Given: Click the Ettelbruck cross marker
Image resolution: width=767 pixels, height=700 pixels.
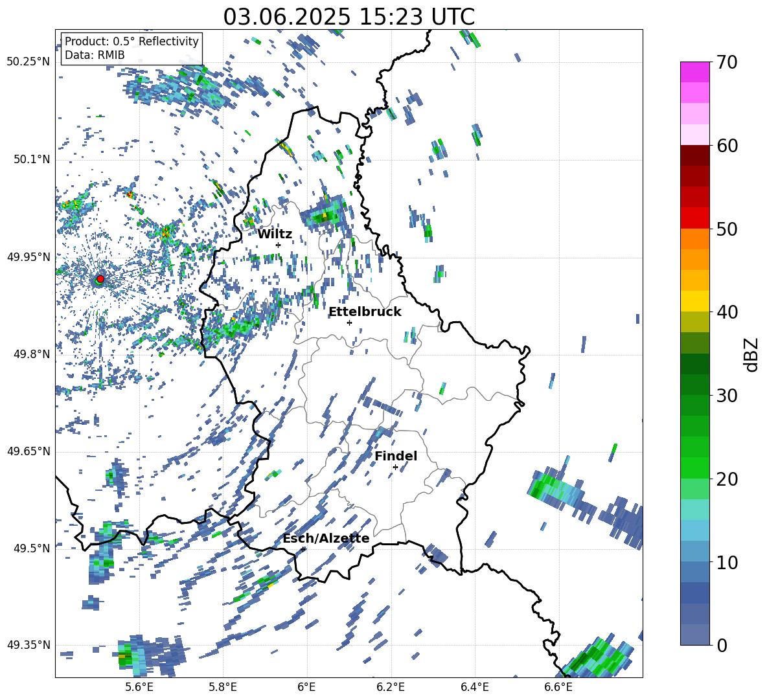Looking at the screenshot, I should [x=349, y=322].
